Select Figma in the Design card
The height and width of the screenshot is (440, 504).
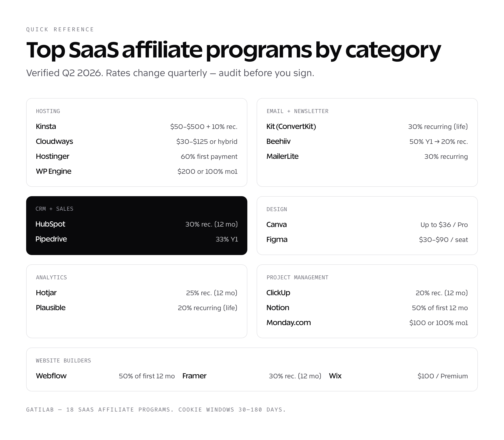pos(277,240)
